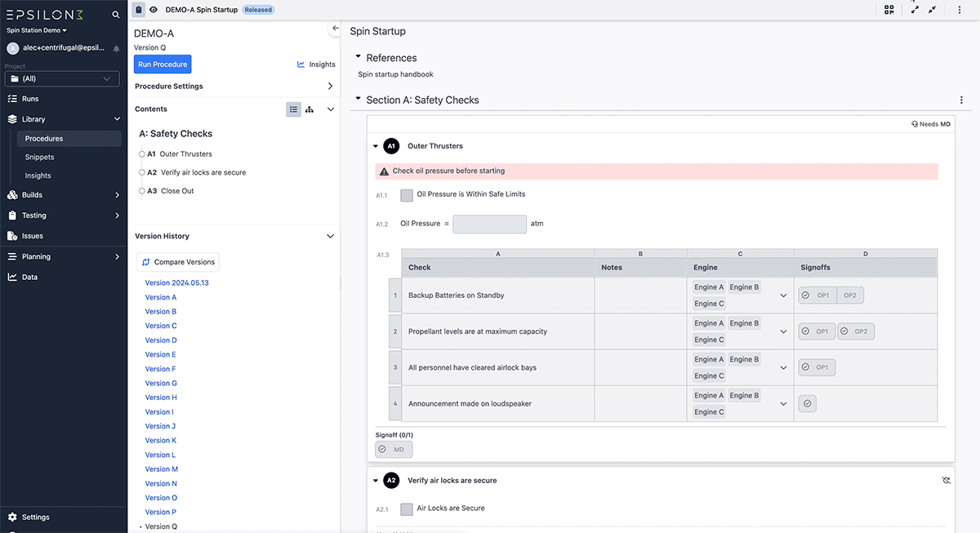Expand Library menu in sidebar
The width and height of the screenshot is (980, 533).
click(64, 119)
